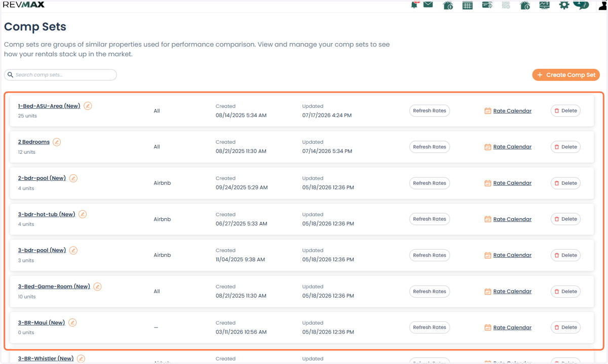This screenshot has width=608, height=364.
Task: Open the settings gear icon
Action: coord(564,5)
